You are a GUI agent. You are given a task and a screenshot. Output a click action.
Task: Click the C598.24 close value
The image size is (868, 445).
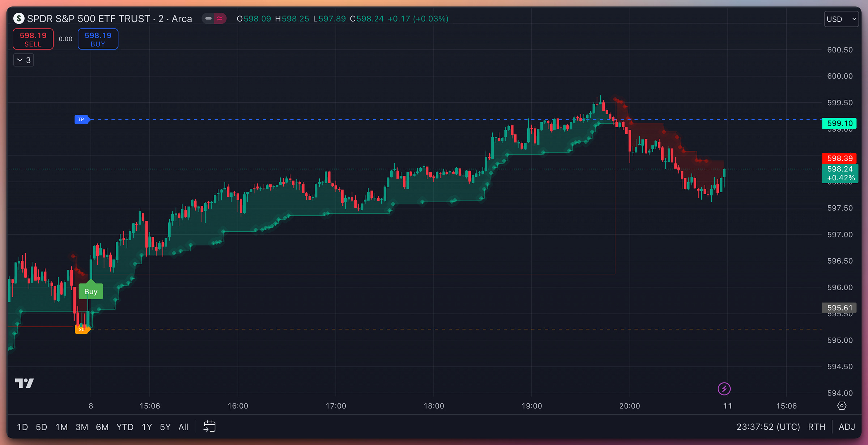[367, 19]
